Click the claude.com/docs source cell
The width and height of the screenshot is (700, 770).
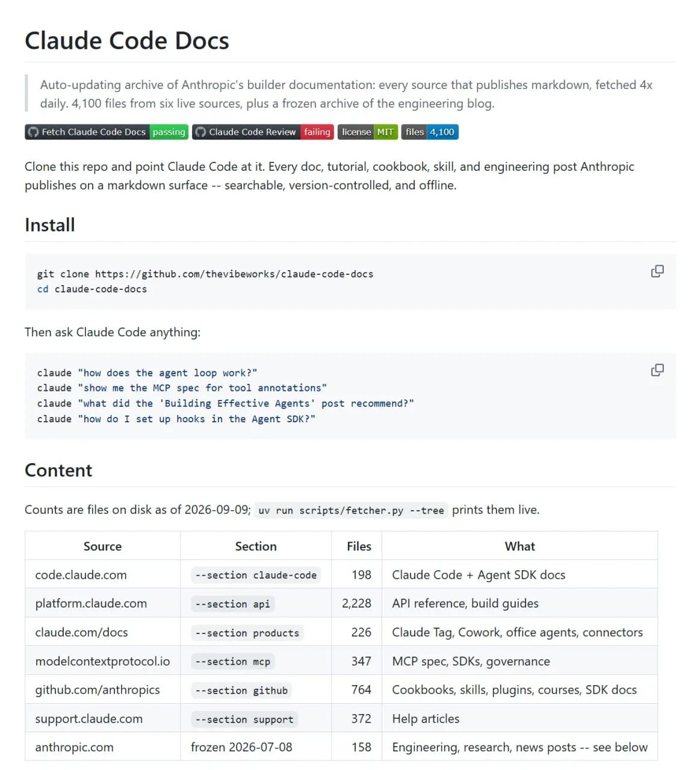pos(102,632)
